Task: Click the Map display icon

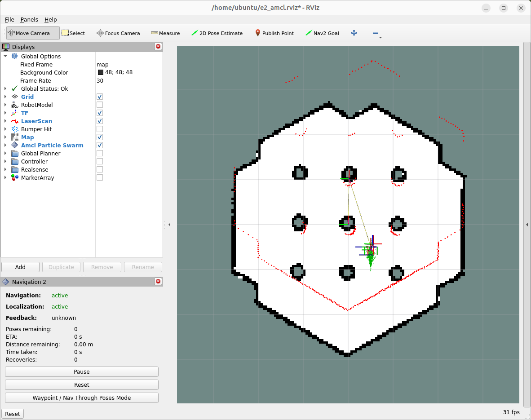Action: point(14,137)
